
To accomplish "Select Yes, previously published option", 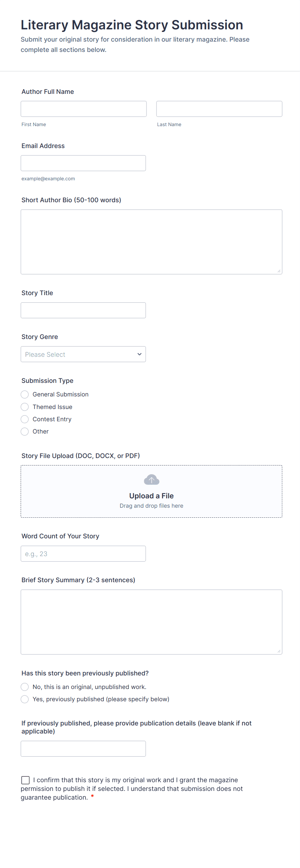I will [x=25, y=699].
